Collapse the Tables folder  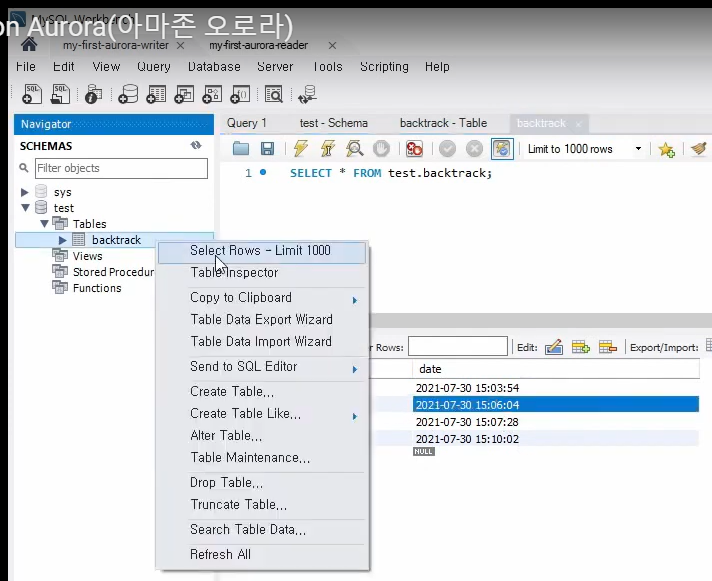click(44, 224)
